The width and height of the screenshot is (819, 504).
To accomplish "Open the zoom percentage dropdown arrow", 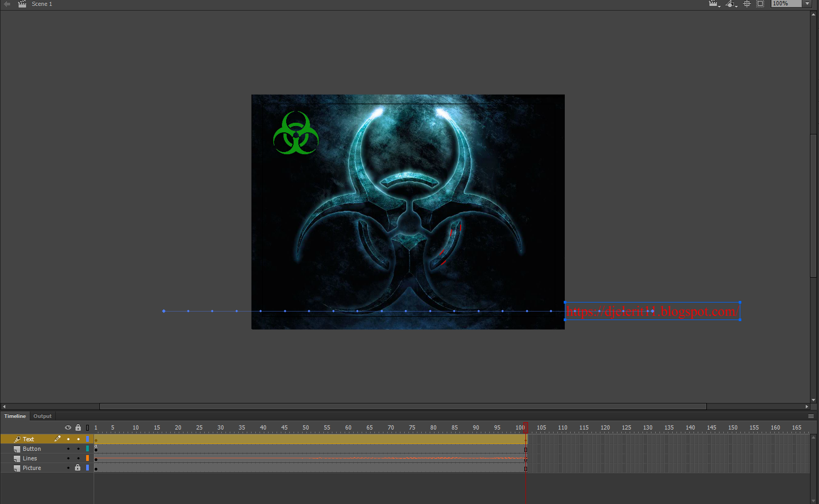I will [807, 4].
